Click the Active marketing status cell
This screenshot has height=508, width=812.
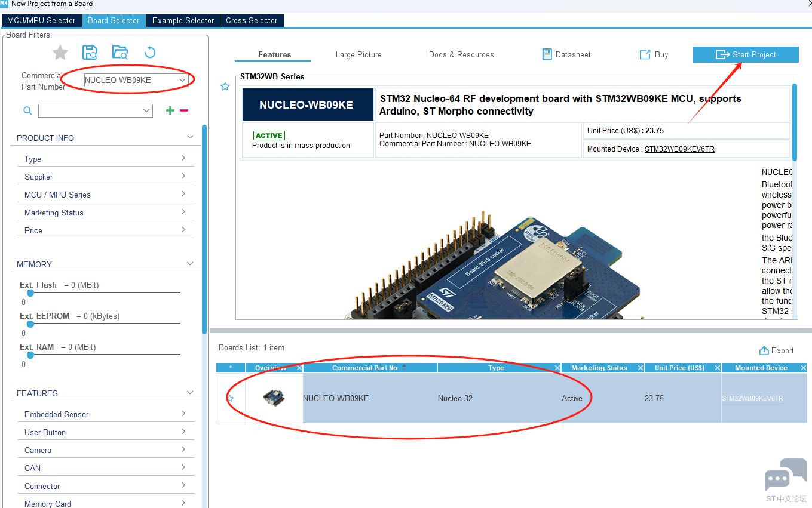(602, 398)
